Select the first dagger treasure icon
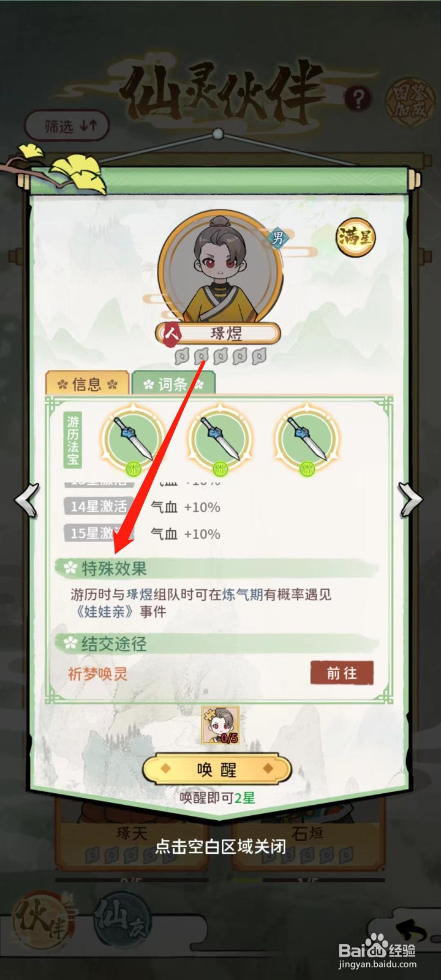 (x=134, y=439)
